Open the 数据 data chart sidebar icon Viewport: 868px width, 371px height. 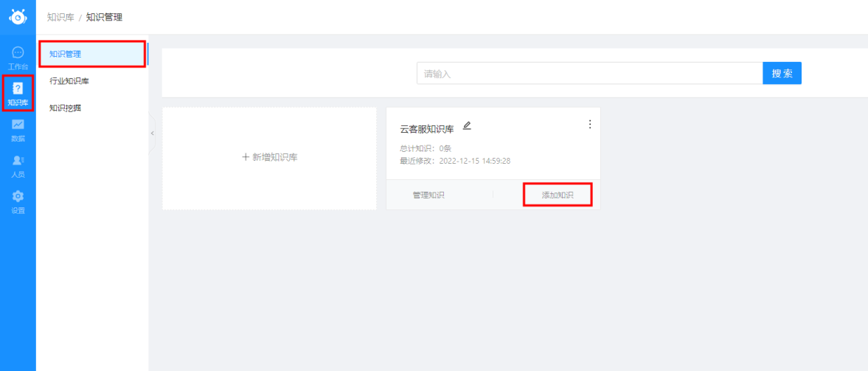pos(18,130)
